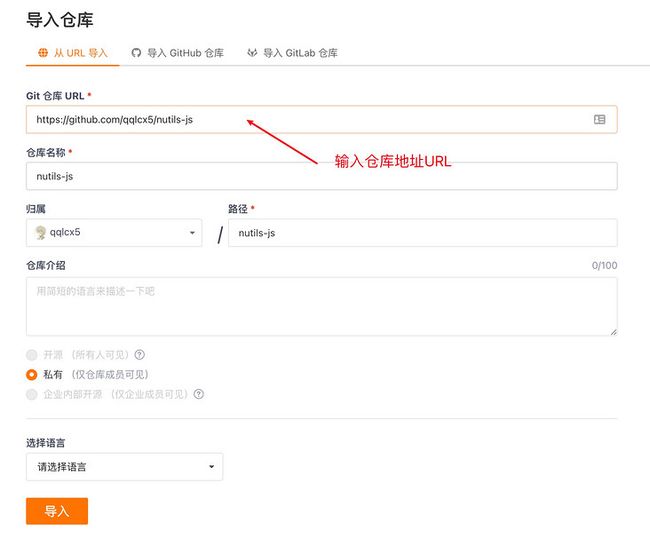Screen dimensions: 650x539
Task: Switch to 导入 GitLab 仓库 tab
Action: point(292,53)
